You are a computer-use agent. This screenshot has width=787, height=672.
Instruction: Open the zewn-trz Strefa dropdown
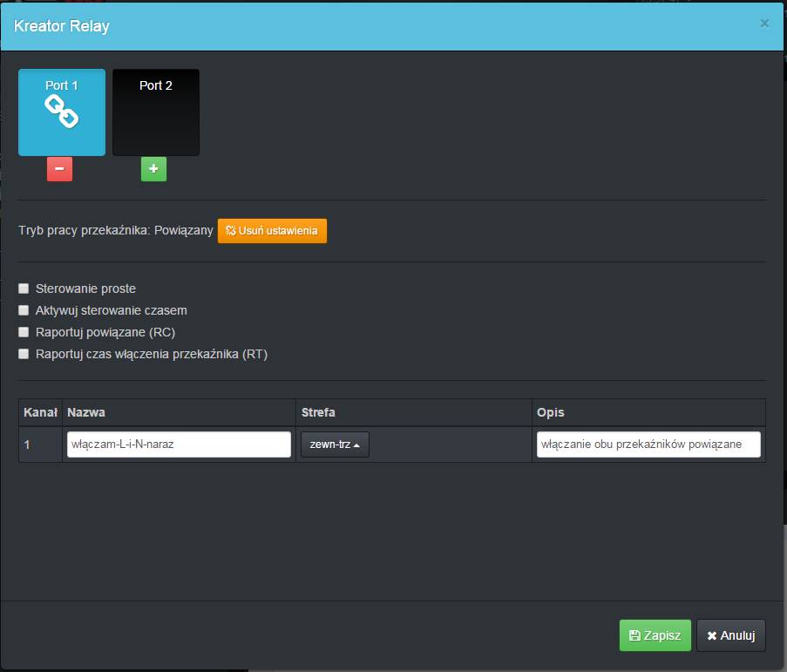pos(335,445)
